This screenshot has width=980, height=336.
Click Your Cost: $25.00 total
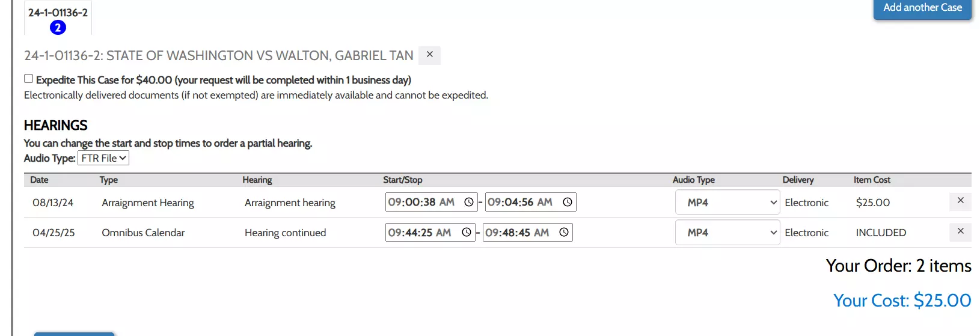click(902, 300)
